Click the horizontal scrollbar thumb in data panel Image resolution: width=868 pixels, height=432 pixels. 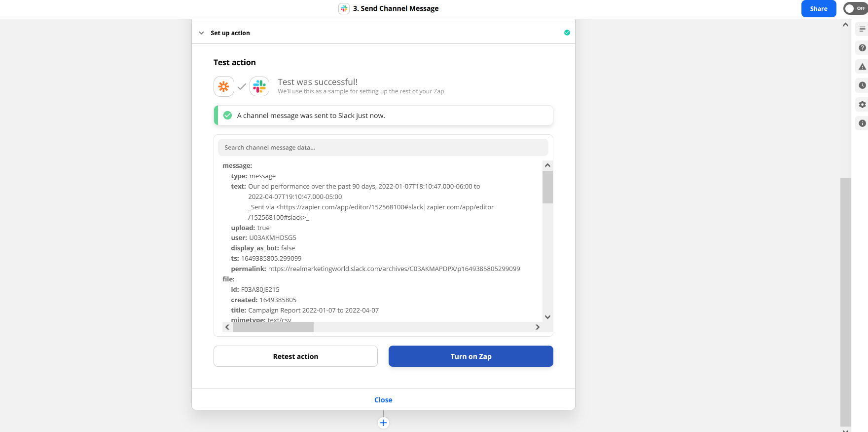click(x=273, y=327)
